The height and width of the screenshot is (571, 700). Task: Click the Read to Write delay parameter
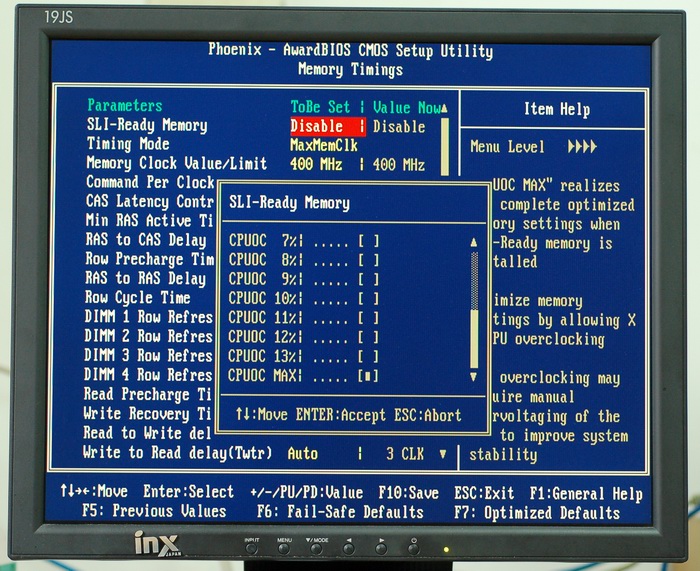(x=147, y=433)
